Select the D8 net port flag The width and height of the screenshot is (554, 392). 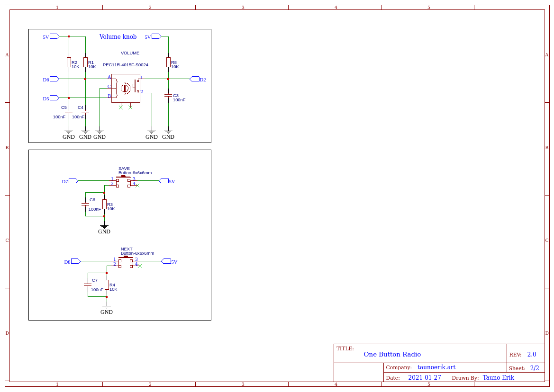(x=75, y=261)
